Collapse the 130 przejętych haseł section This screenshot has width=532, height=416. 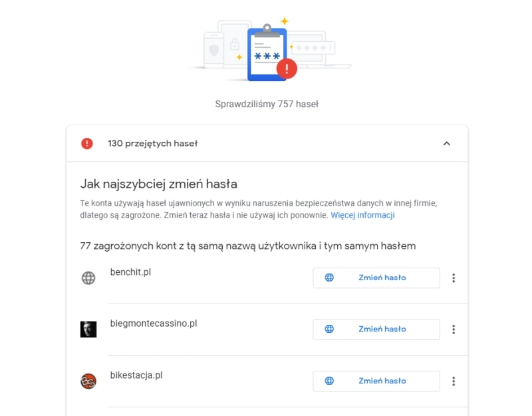coord(446,143)
